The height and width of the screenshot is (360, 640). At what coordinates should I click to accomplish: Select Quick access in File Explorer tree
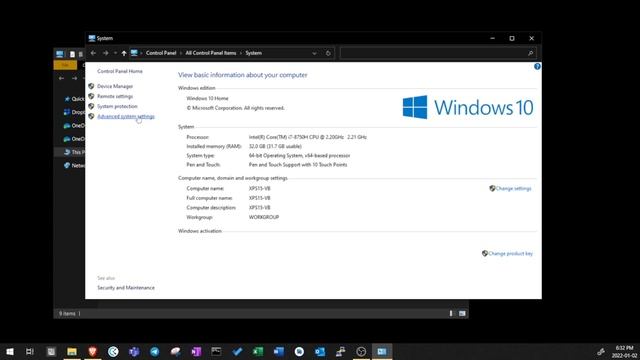tap(74, 99)
